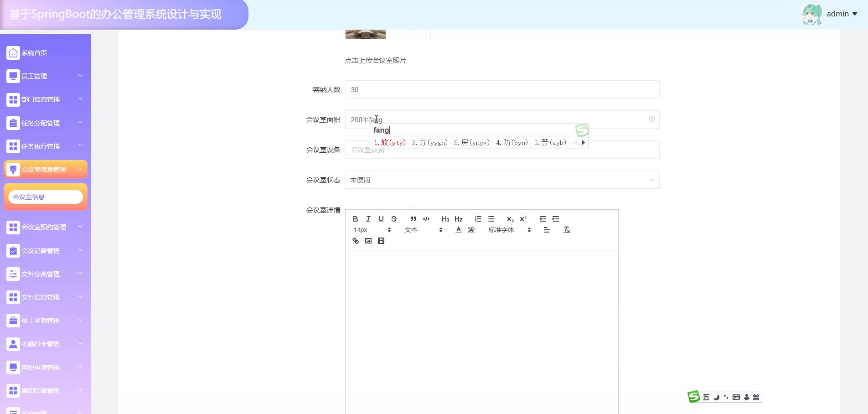Image resolution: width=868 pixels, height=414 pixels.
Task: Click the Sogou input method keyboard icon
Action: click(736, 397)
